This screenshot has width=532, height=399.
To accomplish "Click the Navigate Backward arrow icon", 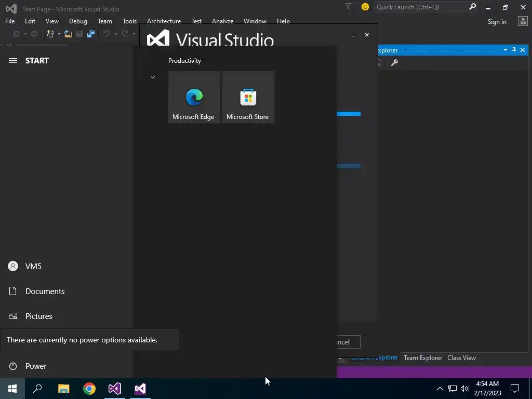I will pos(16,34).
